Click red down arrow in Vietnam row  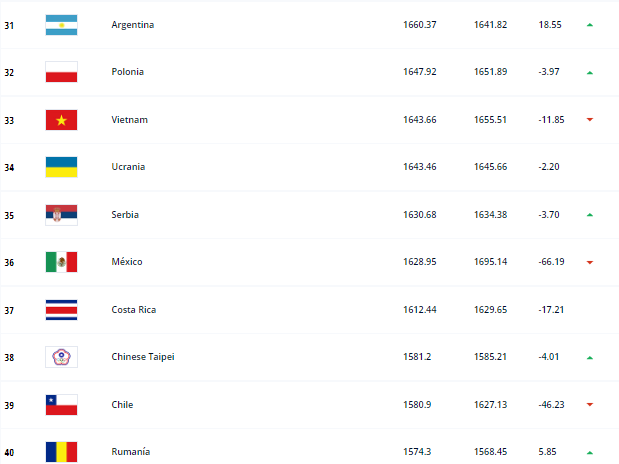point(590,120)
